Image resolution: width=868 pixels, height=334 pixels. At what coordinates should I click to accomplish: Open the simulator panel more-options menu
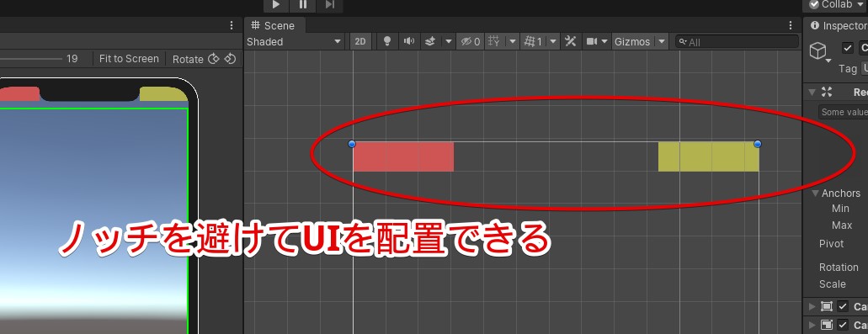point(232,25)
